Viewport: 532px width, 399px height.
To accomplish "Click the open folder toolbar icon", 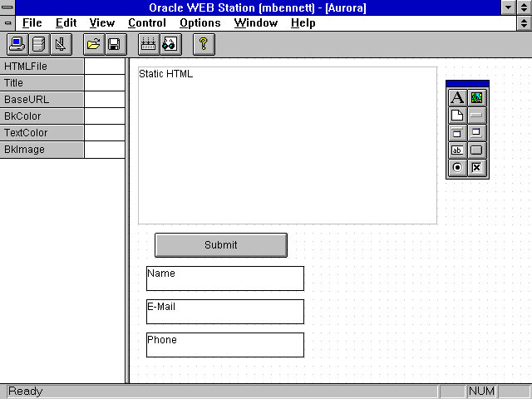I will click(93, 44).
